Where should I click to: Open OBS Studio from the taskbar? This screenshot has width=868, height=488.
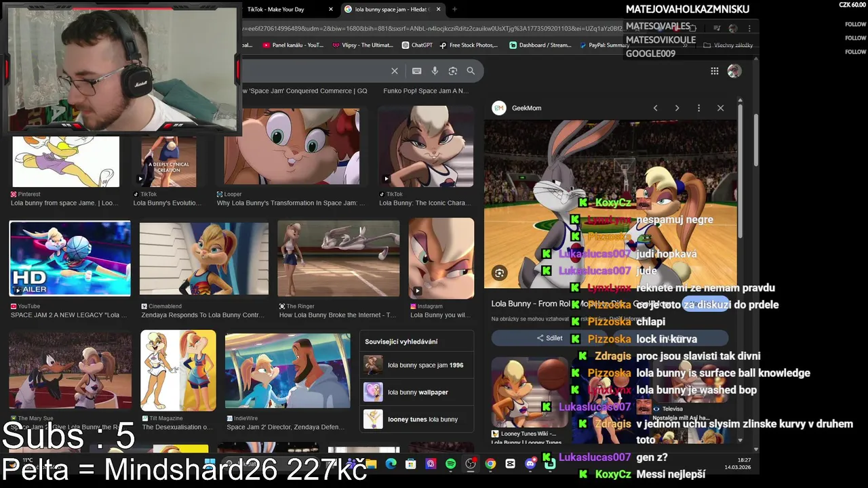[x=471, y=464]
